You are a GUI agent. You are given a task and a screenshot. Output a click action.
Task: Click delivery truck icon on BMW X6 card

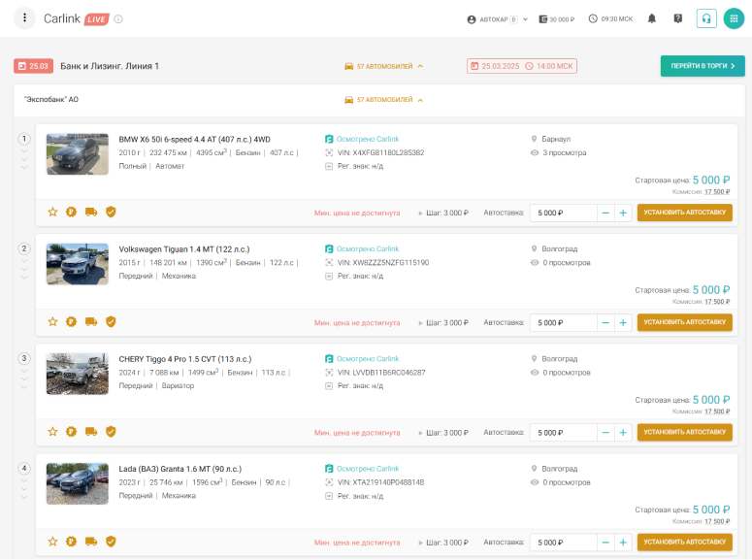coord(91,212)
